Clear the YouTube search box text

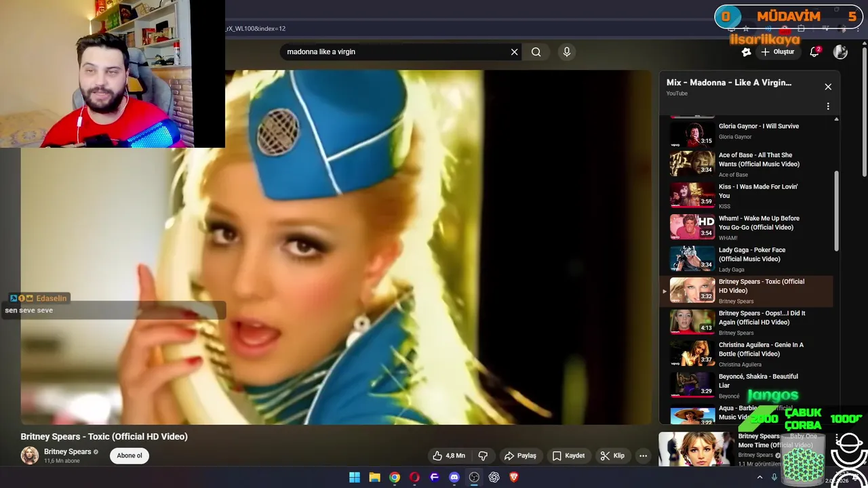click(514, 52)
